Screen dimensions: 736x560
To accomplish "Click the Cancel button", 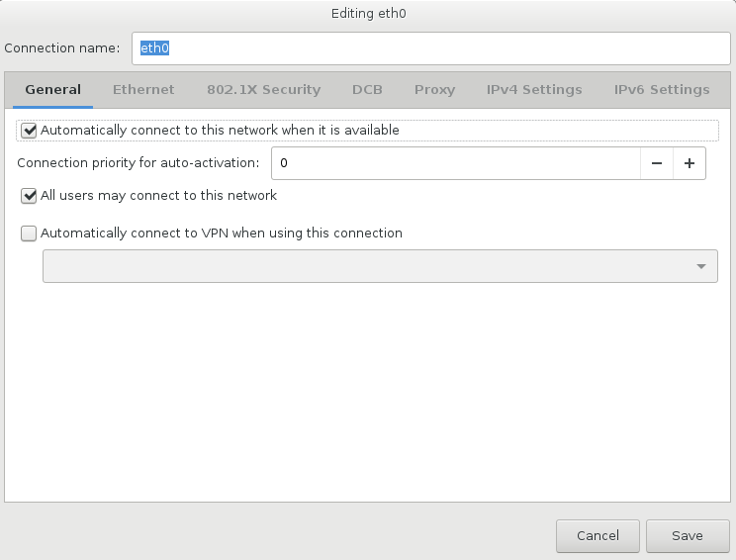I will pyautogui.click(x=598, y=536).
